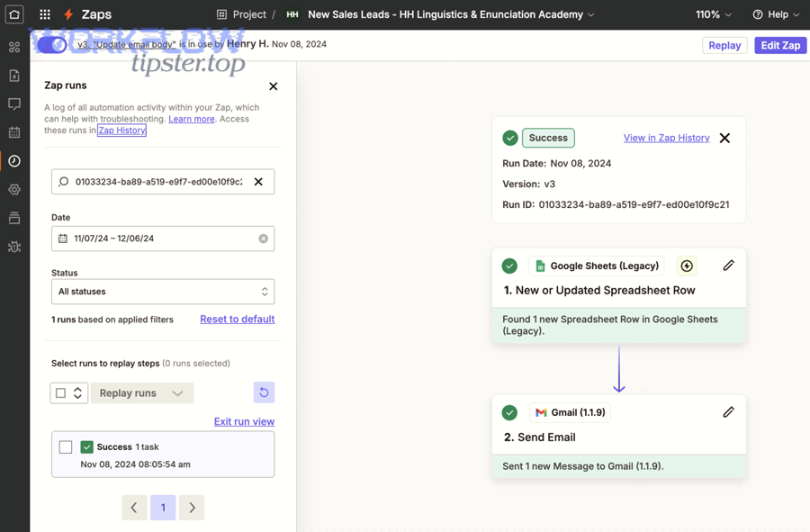Image resolution: width=810 pixels, height=532 pixels.
Task: Check the select-all runs checkbox
Action: pos(60,393)
